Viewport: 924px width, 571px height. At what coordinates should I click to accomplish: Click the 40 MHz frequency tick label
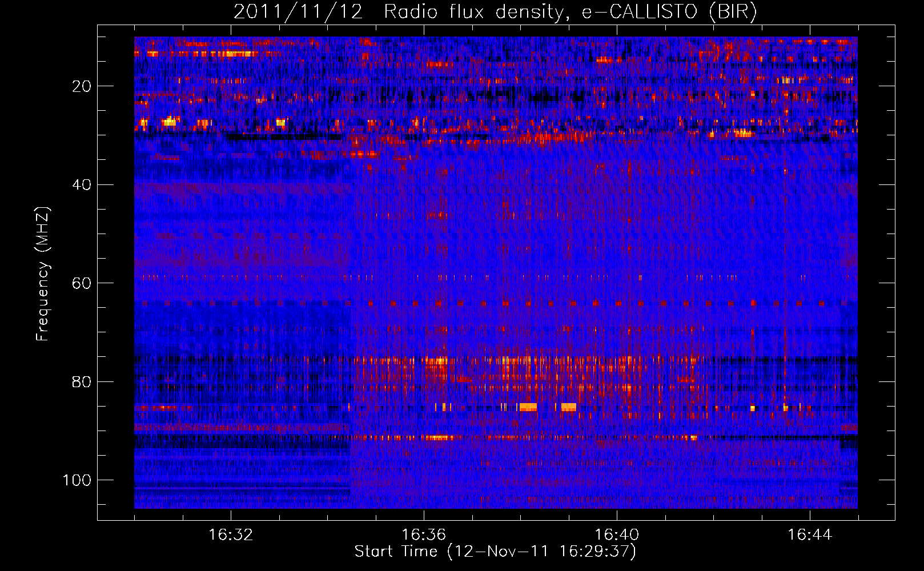coord(82,185)
